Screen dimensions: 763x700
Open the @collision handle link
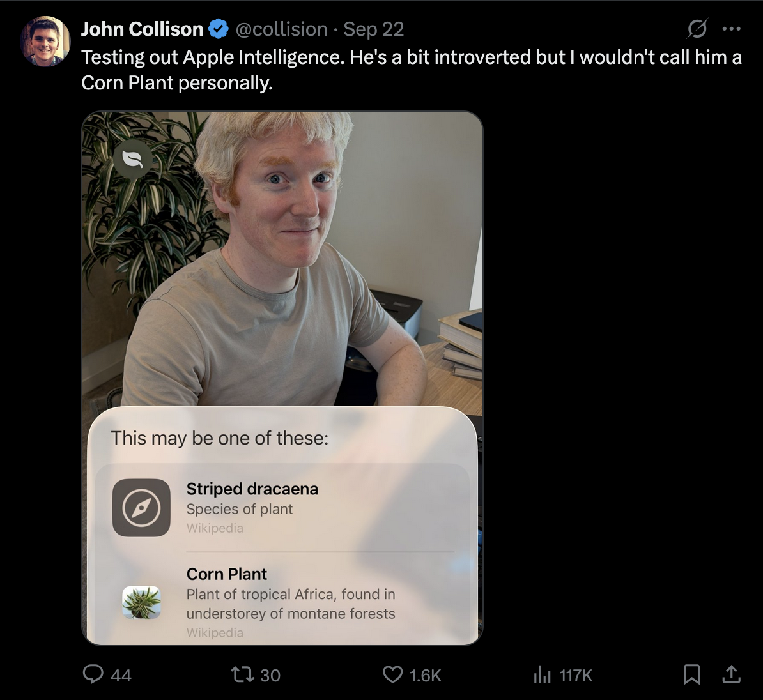(x=281, y=29)
